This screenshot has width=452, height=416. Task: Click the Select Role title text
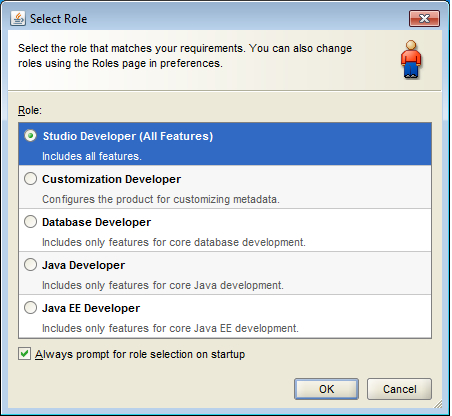59,19
